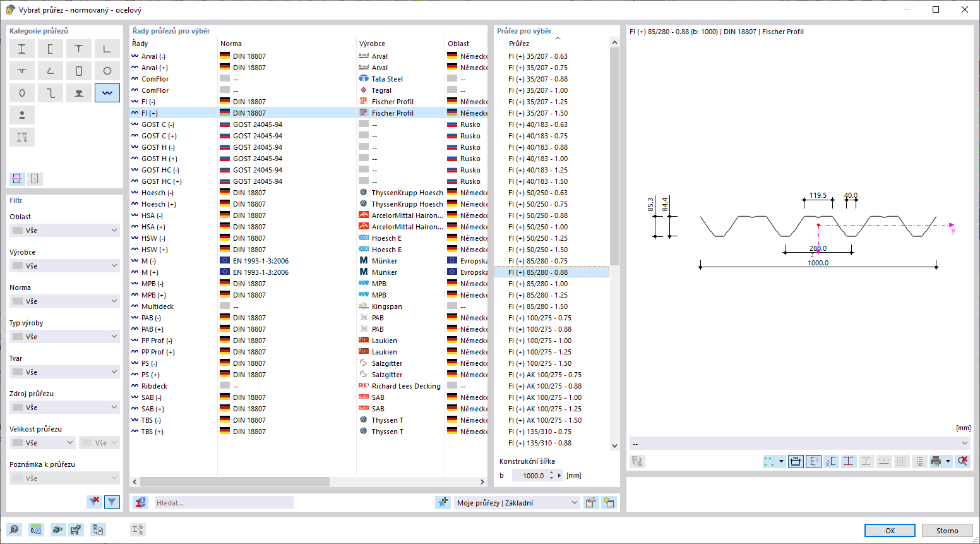The width and height of the screenshot is (980, 544).
Task: Open units and decimal places icon
Action: tap(36, 529)
